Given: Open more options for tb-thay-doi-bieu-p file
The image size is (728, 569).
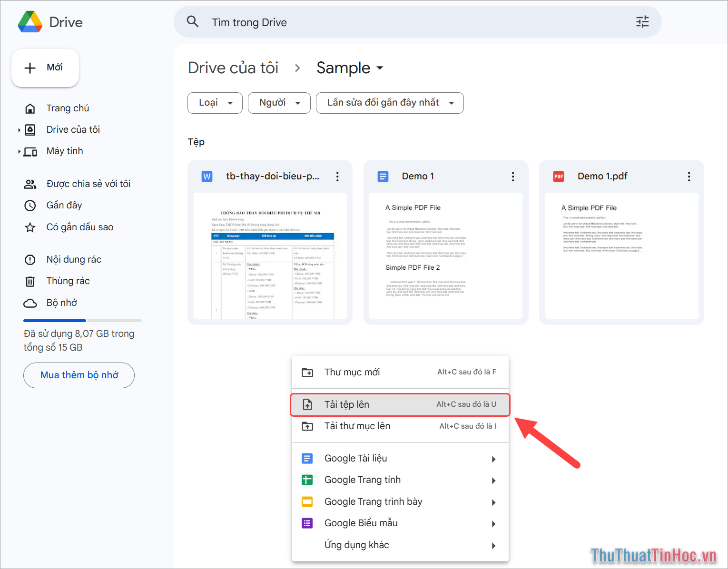Looking at the screenshot, I should coord(337,177).
